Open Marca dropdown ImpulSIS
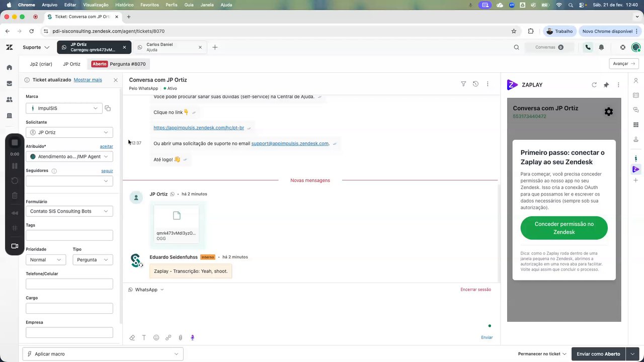This screenshot has height=362, width=644. coord(64,108)
